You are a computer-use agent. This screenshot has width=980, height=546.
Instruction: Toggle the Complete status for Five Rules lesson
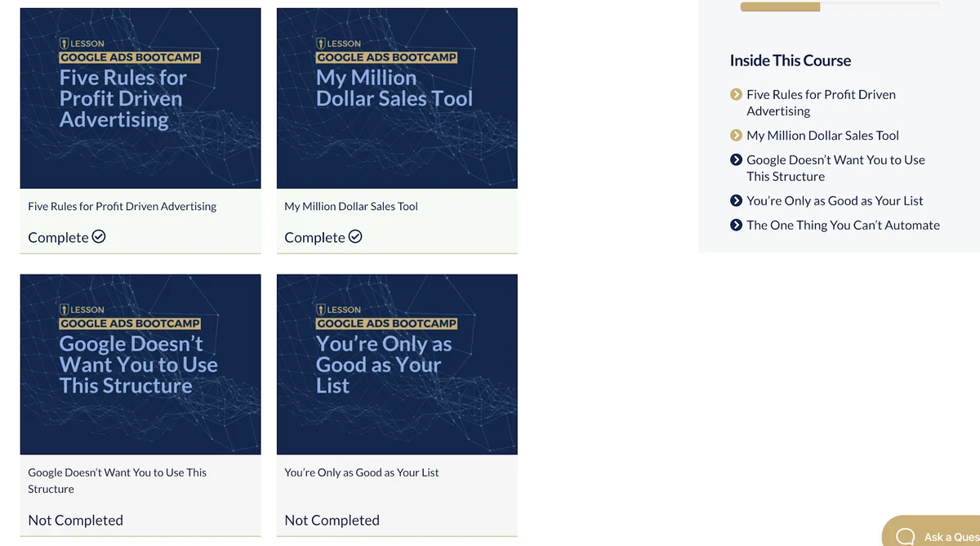(67, 237)
